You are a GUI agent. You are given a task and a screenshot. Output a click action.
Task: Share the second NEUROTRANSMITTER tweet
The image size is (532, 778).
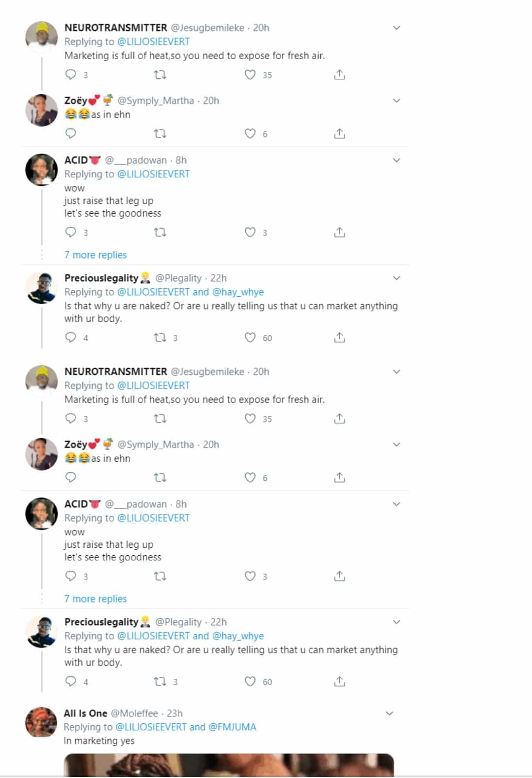point(339,419)
